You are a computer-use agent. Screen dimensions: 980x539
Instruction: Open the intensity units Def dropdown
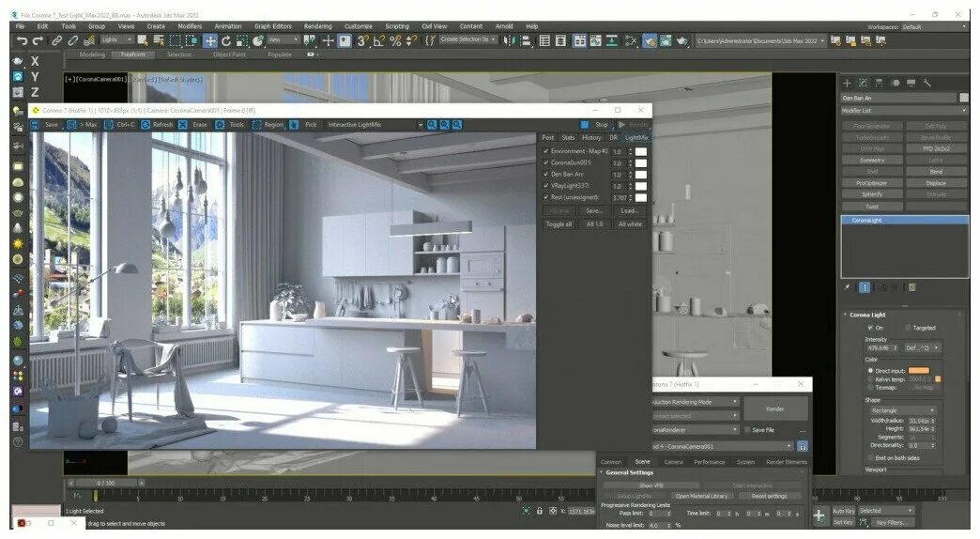pos(921,347)
